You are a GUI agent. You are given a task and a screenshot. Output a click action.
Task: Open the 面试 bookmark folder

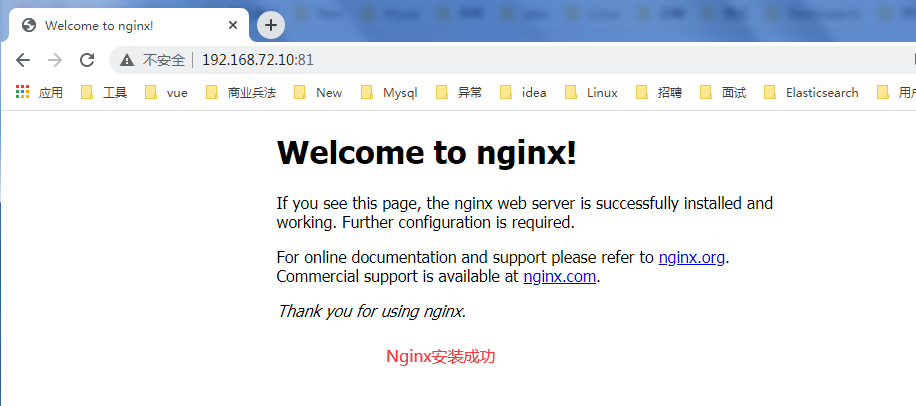click(723, 92)
